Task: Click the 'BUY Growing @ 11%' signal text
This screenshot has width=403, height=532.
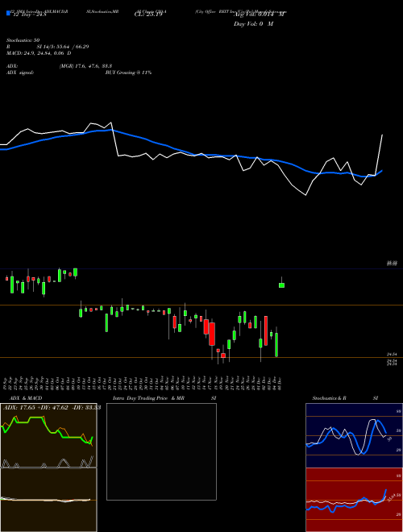Action: click(x=128, y=73)
